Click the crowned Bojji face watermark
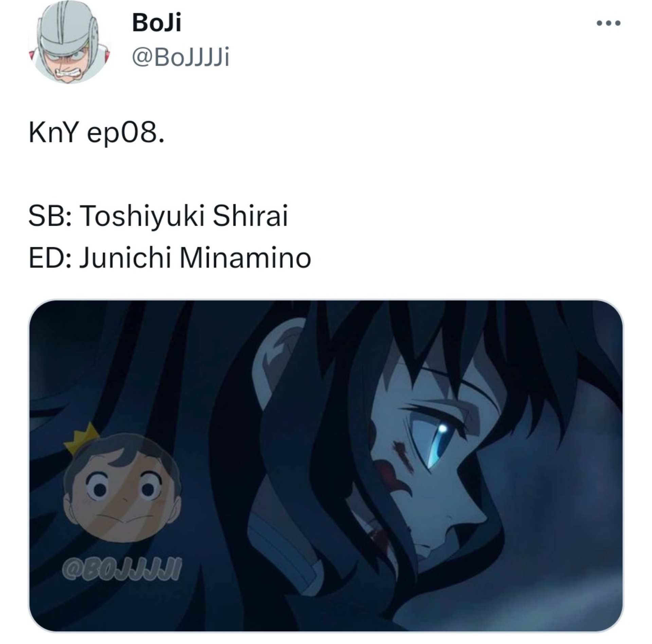The width and height of the screenshot is (652, 644). point(122,483)
